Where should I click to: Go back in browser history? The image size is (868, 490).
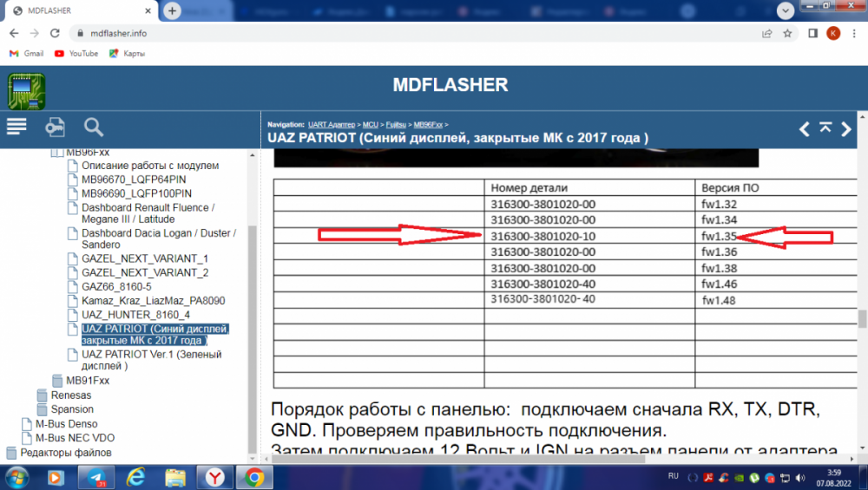coord(14,33)
